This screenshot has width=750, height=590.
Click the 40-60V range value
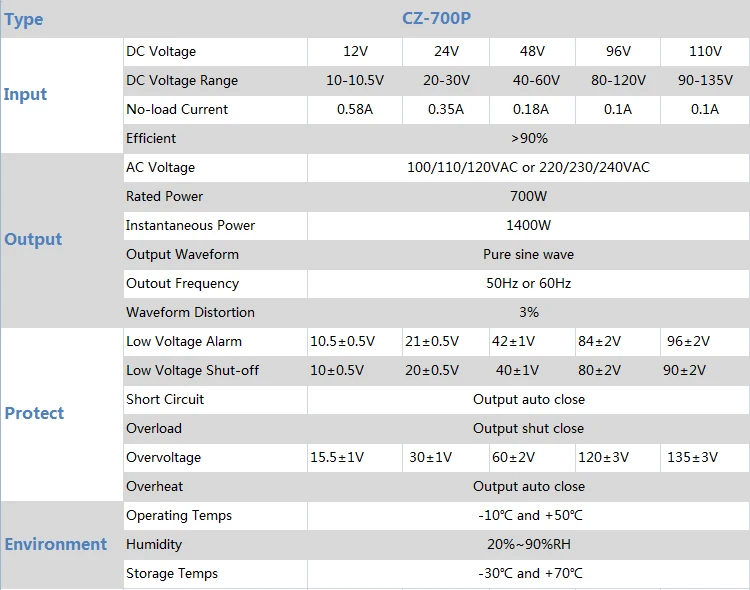(536, 80)
